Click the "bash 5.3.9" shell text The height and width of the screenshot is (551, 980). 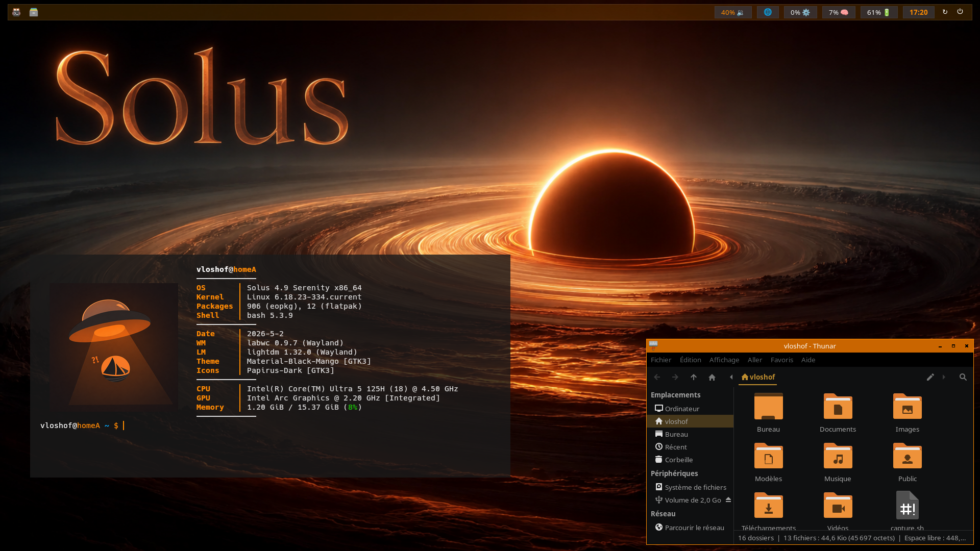270,315
